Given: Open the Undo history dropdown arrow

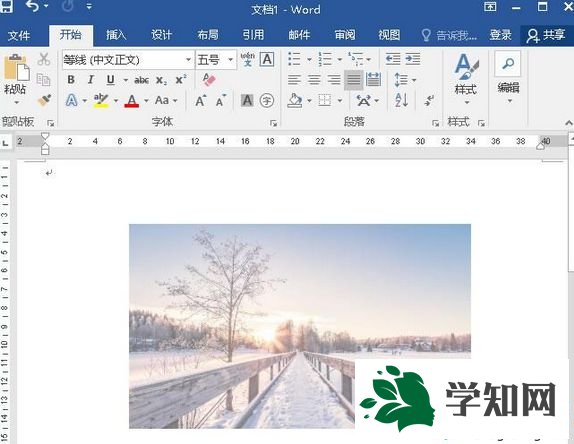Looking at the screenshot, I should 46,6.
